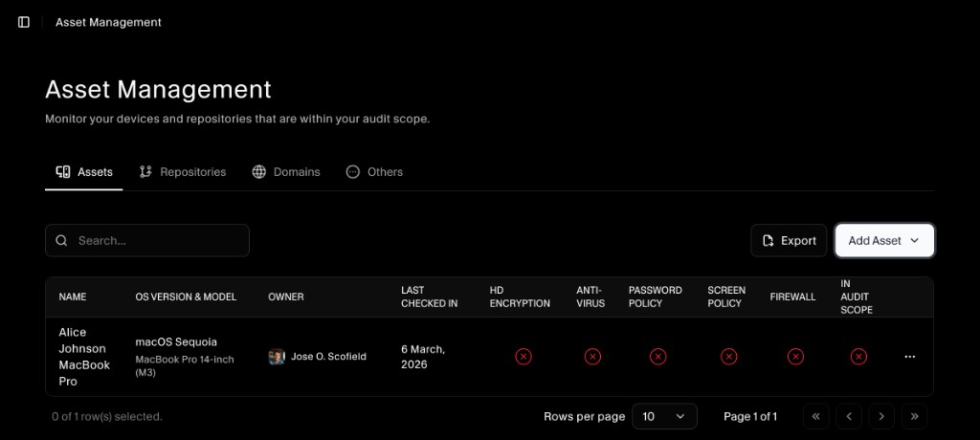Click the In Audit Scope status icon
Image resolution: width=980 pixels, height=440 pixels.
tap(858, 357)
